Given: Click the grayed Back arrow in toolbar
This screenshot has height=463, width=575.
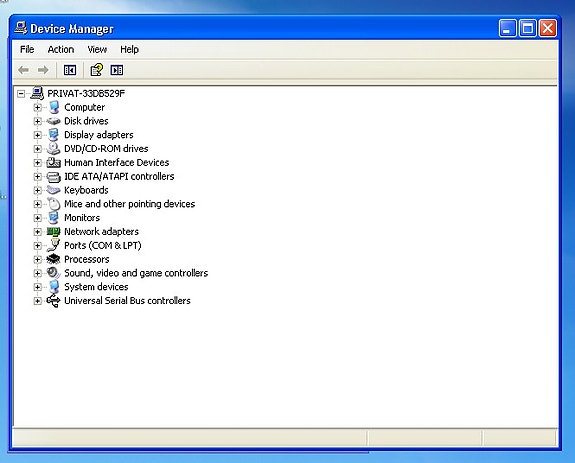Looking at the screenshot, I should (23, 70).
